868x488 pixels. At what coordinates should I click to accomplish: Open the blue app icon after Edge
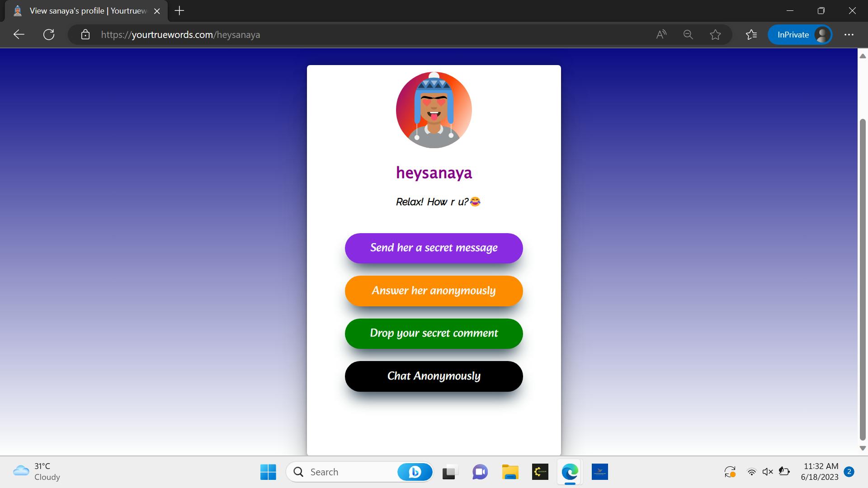[x=600, y=472]
